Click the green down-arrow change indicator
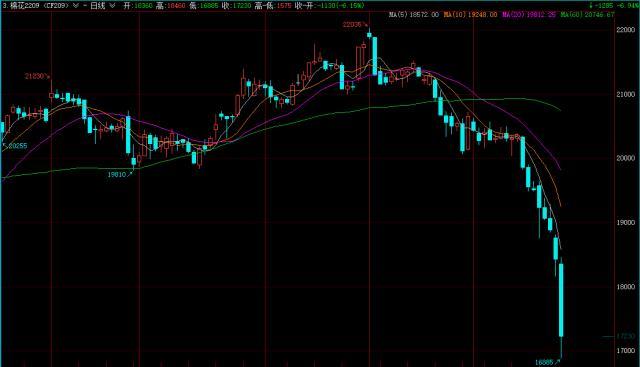 pyautogui.click(x=591, y=6)
